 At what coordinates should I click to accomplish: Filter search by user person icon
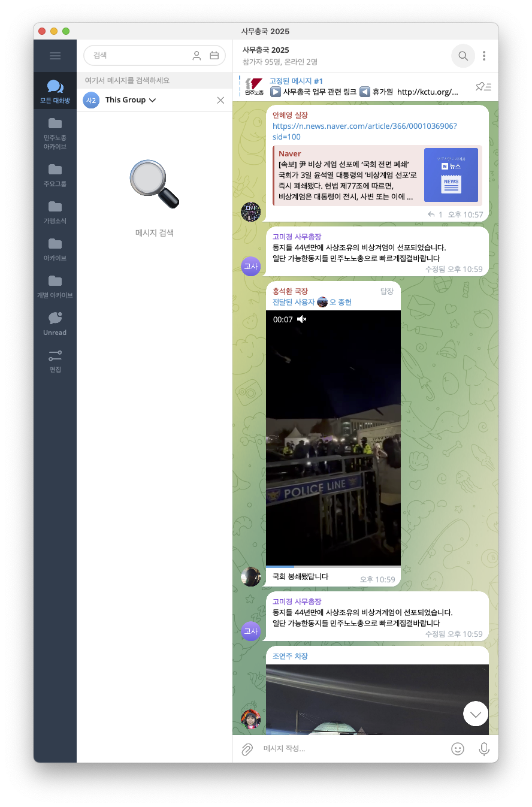197,56
